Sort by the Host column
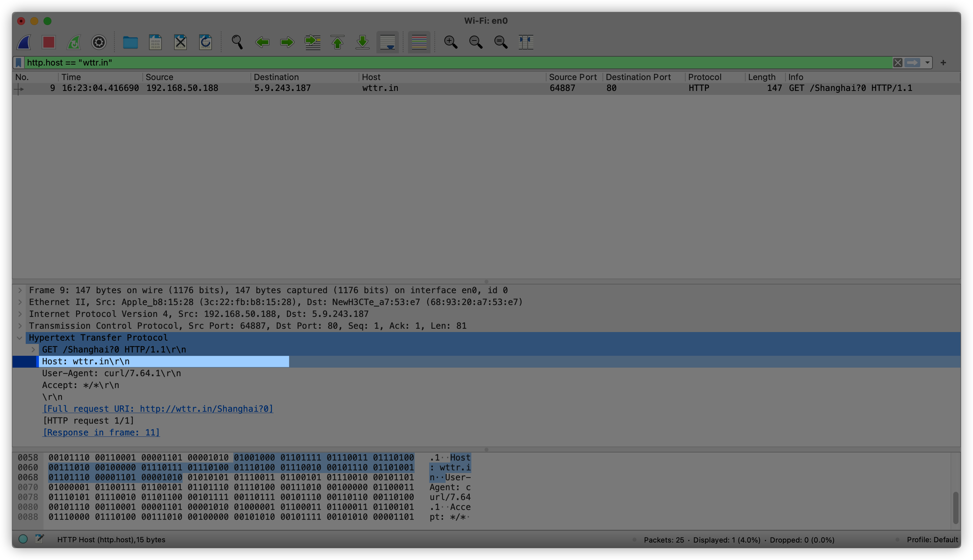The height and width of the screenshot is (560, 973). tap(453, 77)
